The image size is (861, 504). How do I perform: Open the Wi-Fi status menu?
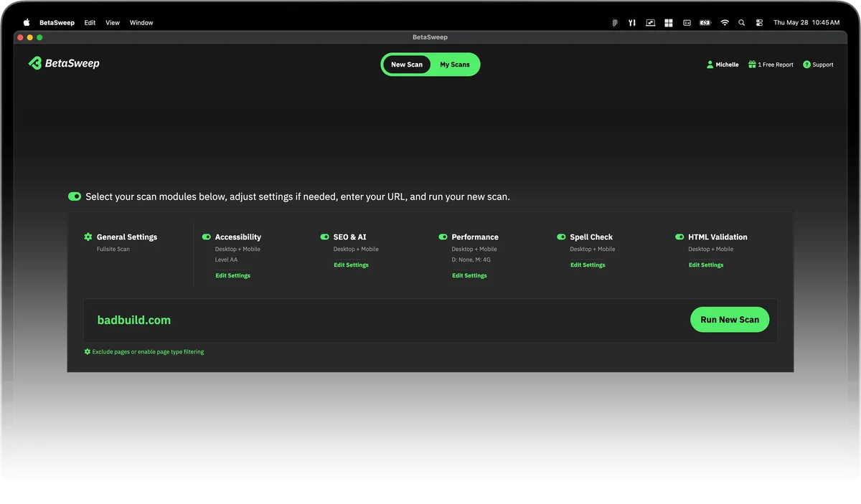pyautogui.click(x=725, y=23)
